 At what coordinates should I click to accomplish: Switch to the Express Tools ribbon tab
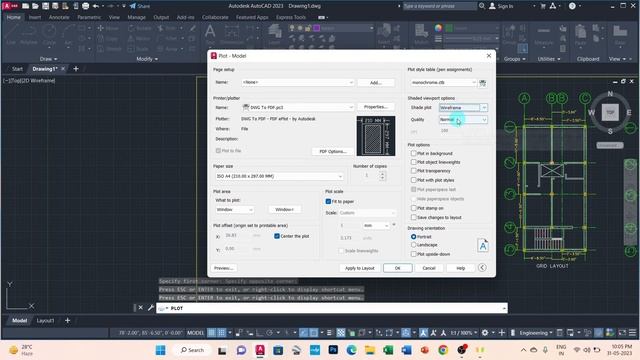(x=291, y=18)
